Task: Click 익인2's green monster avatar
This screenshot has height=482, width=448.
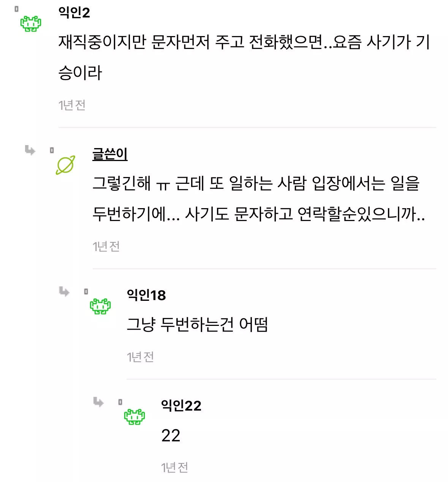Action: 31,24
